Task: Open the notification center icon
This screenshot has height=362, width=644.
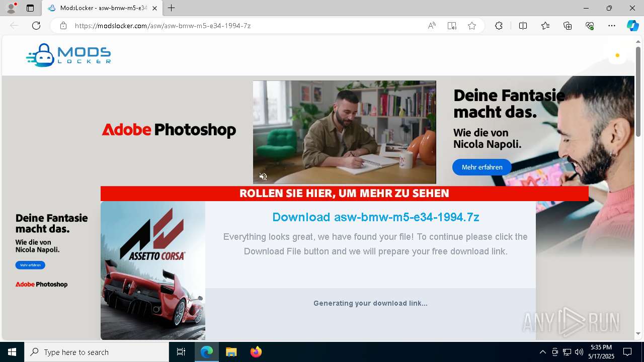Action: 627,352
